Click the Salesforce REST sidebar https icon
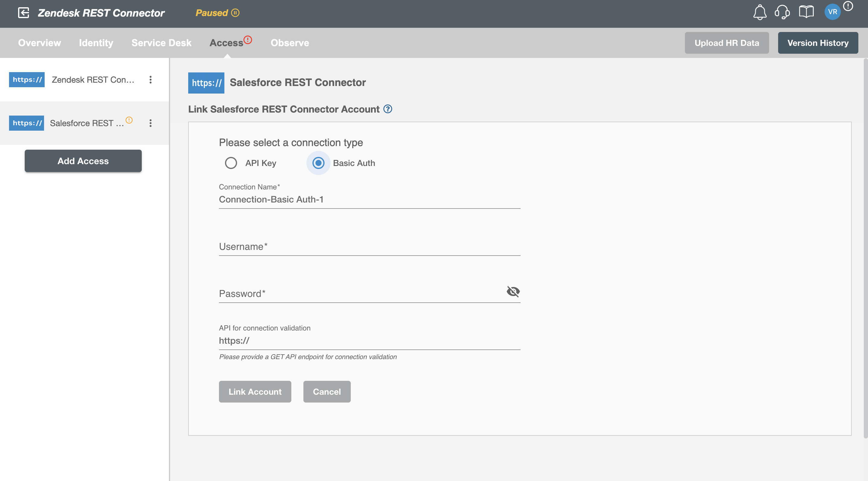 [27, 123]
